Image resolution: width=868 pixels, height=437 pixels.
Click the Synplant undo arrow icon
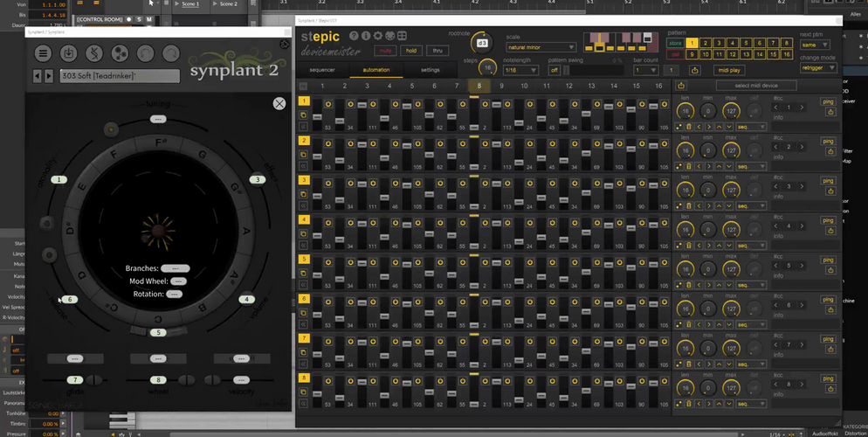[146, 53]
